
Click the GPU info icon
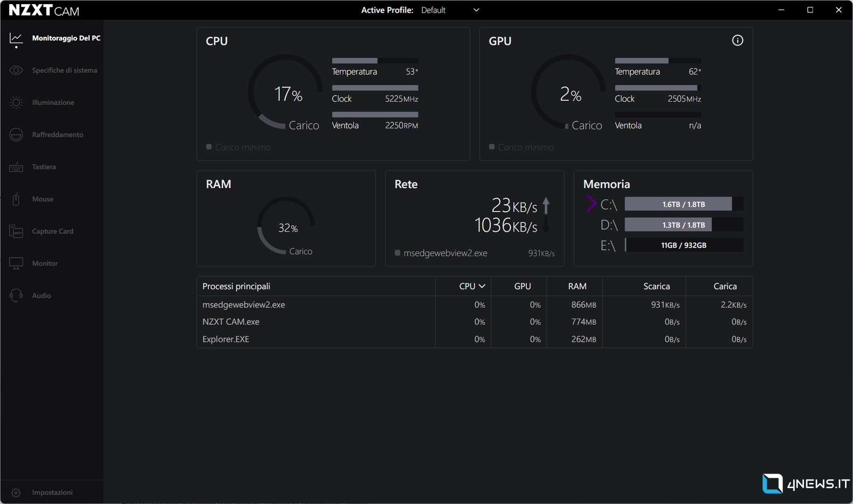[x=737, y=41]
